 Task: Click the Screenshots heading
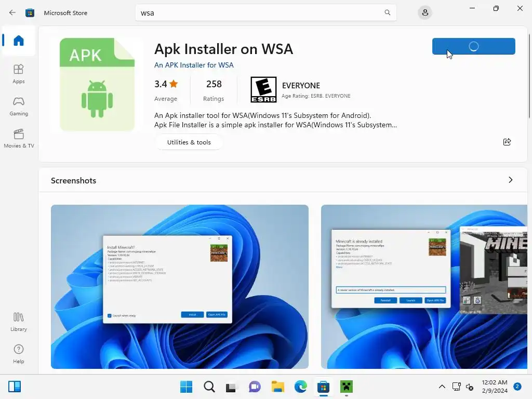tap(73, 180)
